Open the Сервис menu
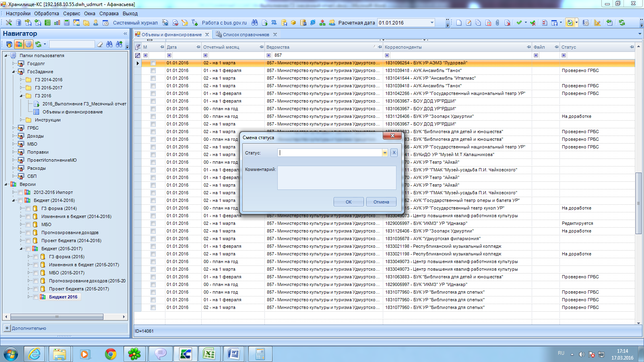Screen dimensions: 644x362 point(72,13)
